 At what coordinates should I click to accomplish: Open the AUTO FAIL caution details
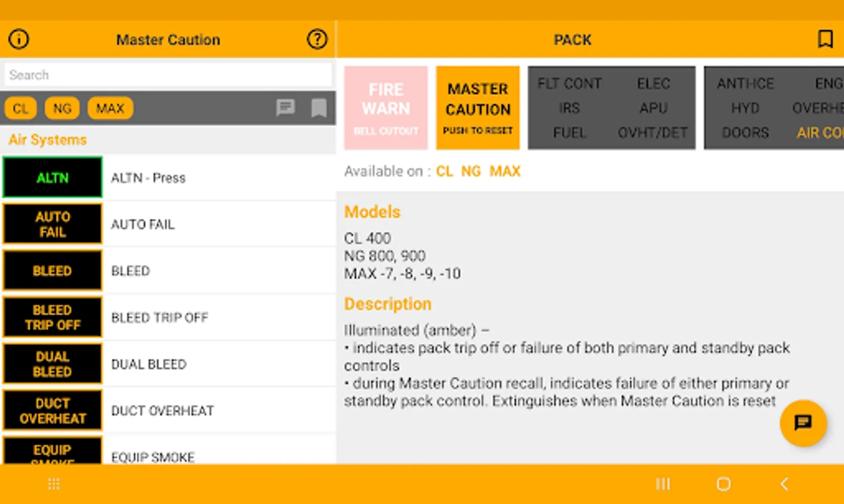click(52, 224)
